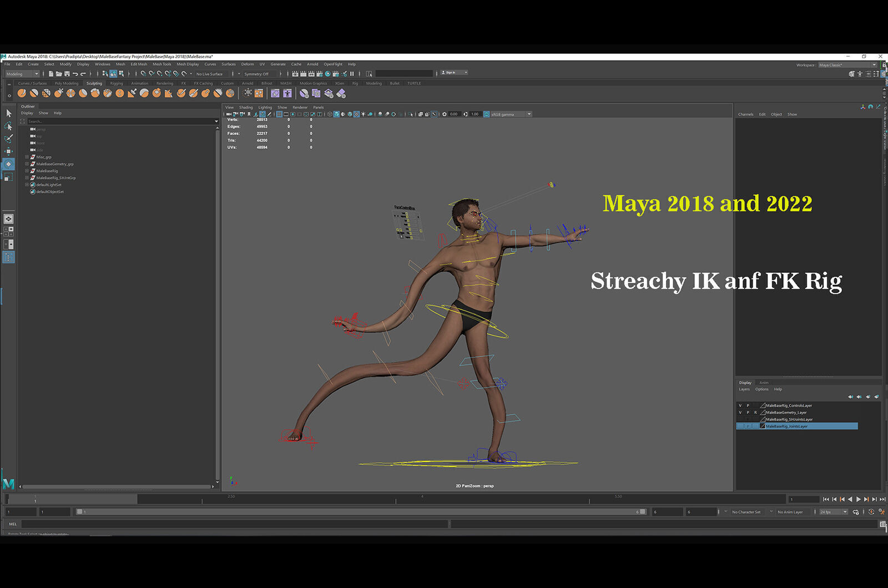Click the magenta sculpt shelf icon with circle
This screenshot has width=888, height=588.
pyautogui.click(x=275, y=93)
